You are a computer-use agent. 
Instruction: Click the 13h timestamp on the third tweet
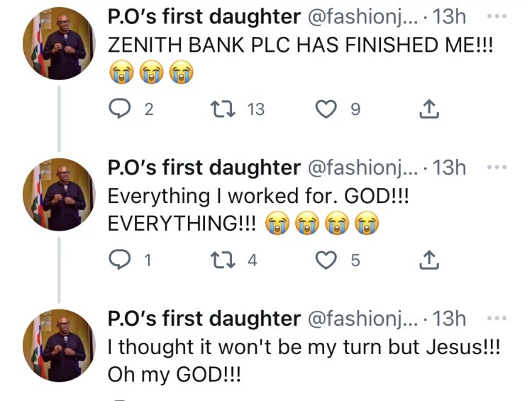(x=448, y=319)
